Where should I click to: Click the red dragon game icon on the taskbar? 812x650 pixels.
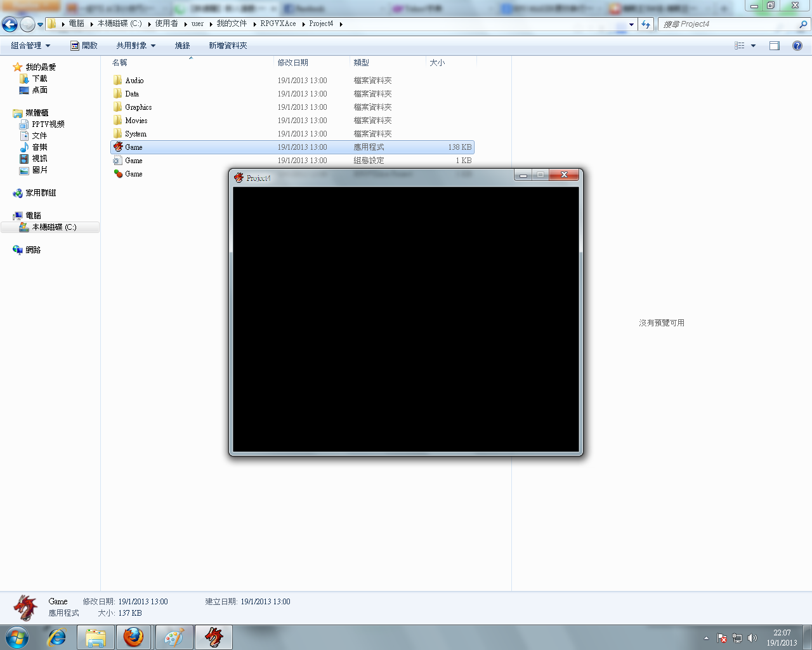click(214, 637)
